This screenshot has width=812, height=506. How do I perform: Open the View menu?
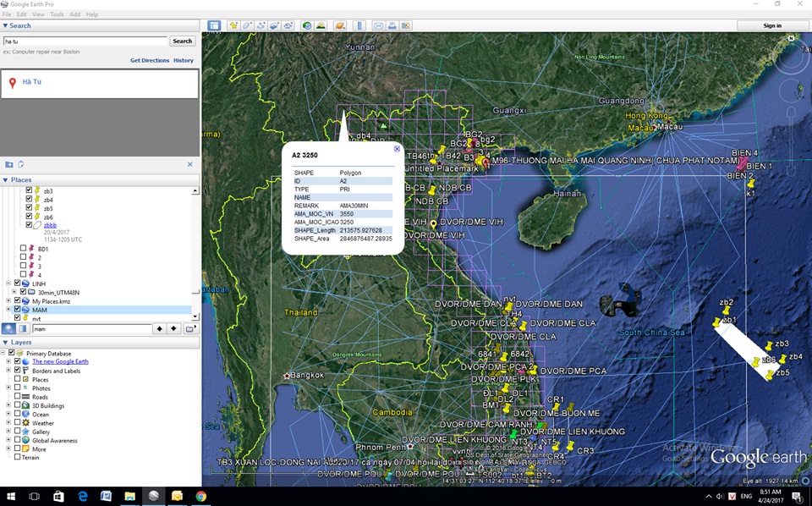[38, 14]
